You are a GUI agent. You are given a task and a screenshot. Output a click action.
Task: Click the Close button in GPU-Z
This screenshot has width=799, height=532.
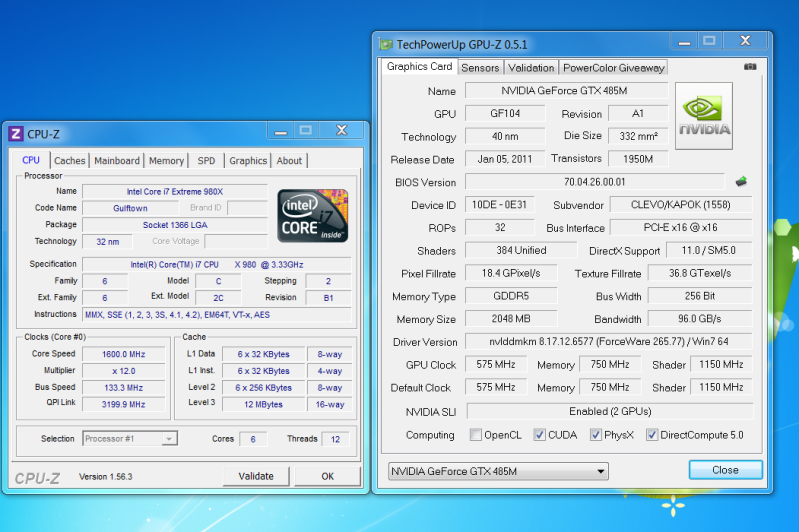click(x=726, y=470)
